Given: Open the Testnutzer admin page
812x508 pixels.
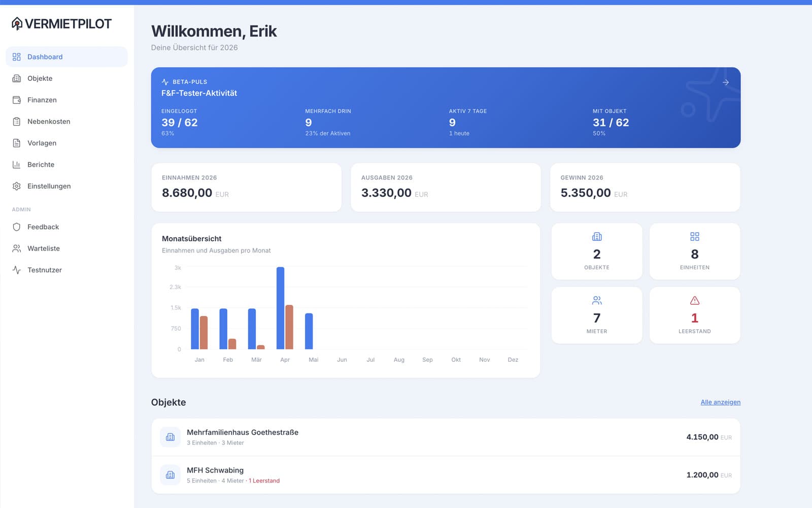Looking at the screenshot, I should [66, 270].
